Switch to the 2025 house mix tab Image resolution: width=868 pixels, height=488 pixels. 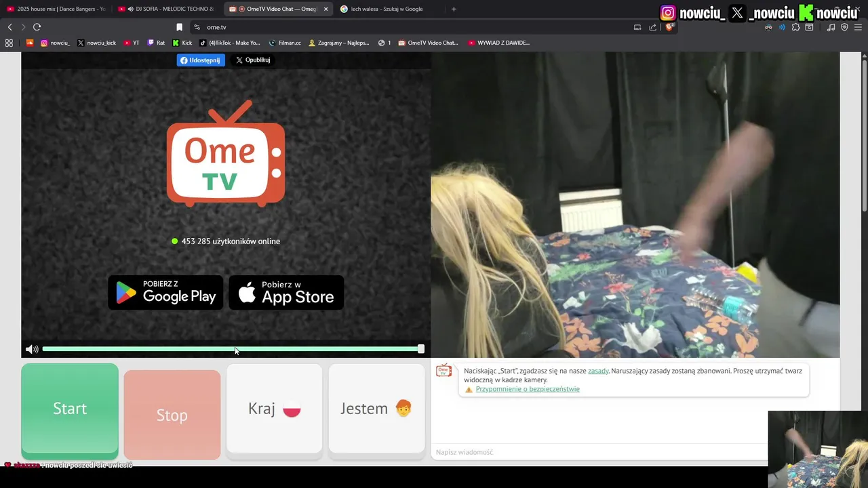click(56, 9)
